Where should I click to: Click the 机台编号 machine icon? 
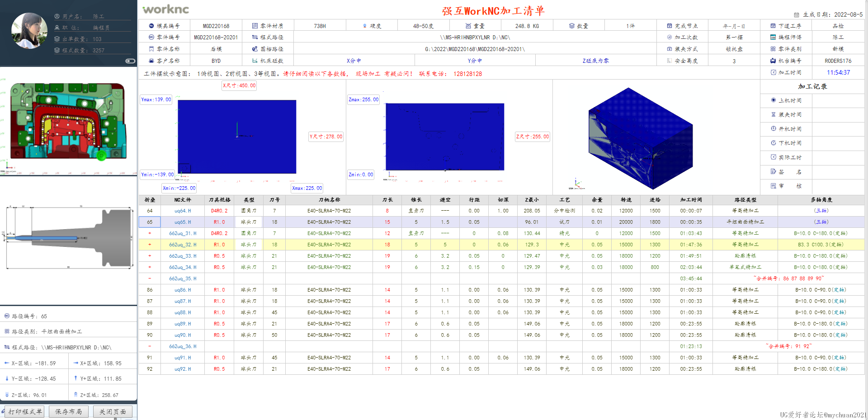tap(774, 61)
